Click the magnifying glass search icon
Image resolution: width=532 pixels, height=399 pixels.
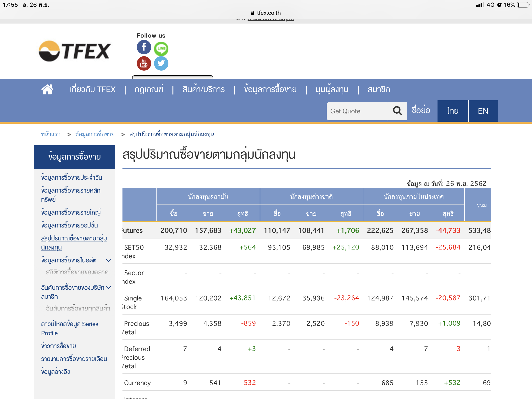397,111
